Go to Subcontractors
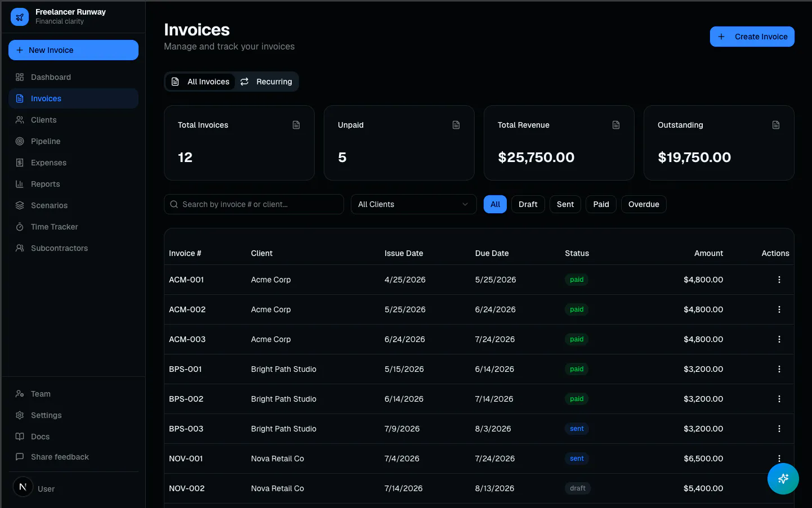Image resolution: width=812 pixels, height=508 pixels. [73, 248]
